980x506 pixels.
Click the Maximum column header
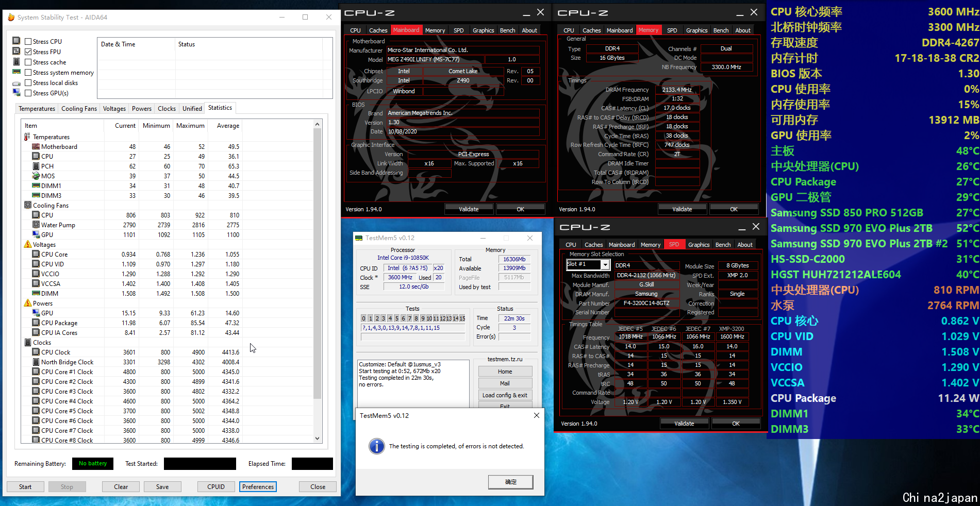click(x=190, y=126)
